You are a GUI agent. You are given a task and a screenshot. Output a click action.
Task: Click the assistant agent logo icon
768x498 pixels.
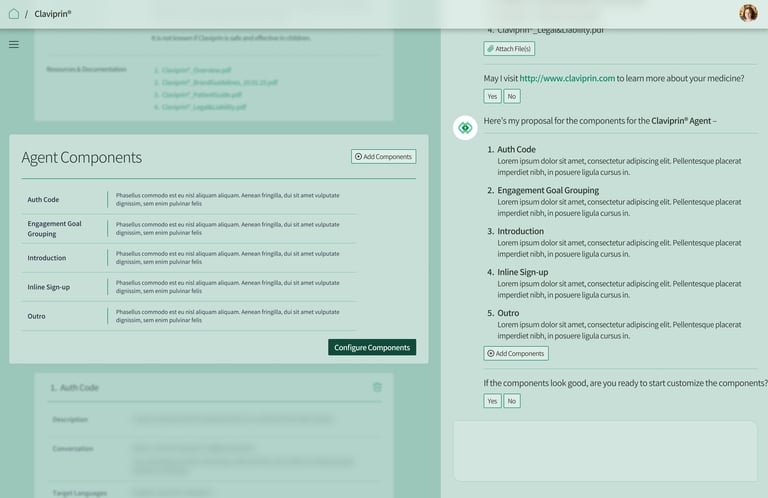(465, 128)
